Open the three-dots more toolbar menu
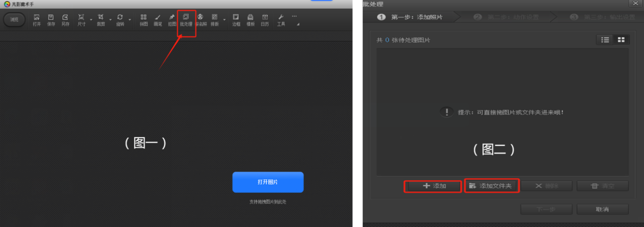The height and width of the screenshot is (227, 644). 294,16
